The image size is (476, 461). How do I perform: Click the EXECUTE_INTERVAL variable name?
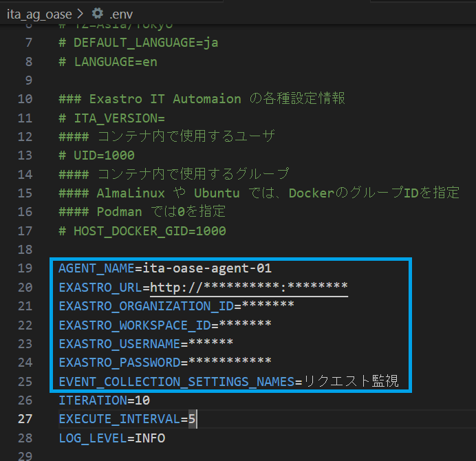click(x=119, y=419)
